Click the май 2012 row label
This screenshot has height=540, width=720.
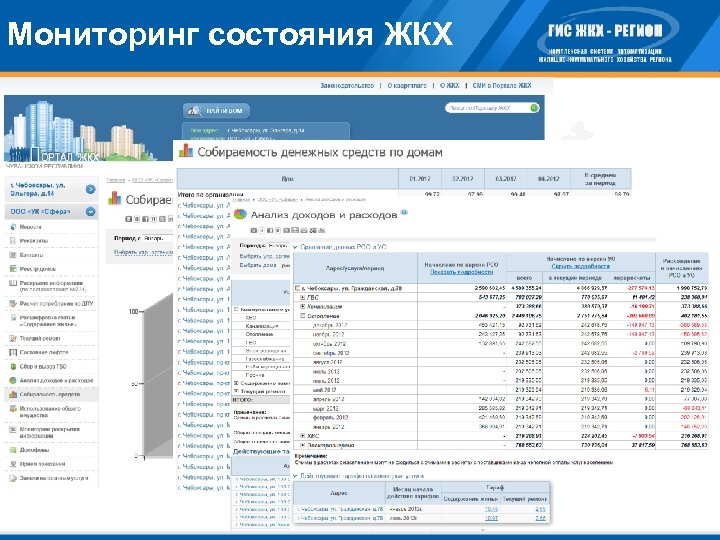[324, 390]
